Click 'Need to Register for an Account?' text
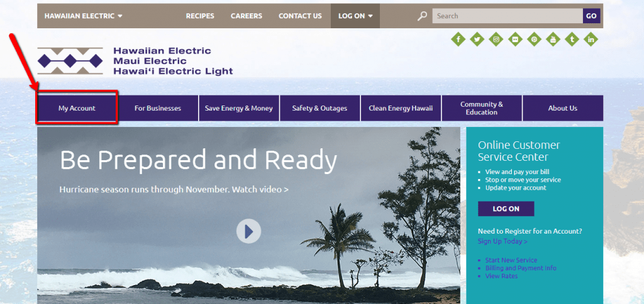This screenshot has width=644, height=304. [x=530, y=231]
